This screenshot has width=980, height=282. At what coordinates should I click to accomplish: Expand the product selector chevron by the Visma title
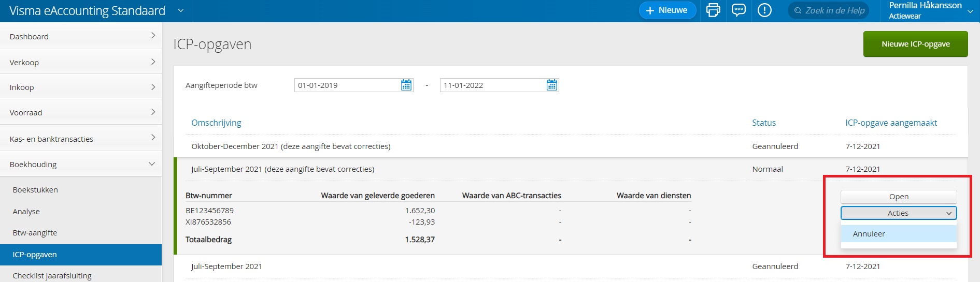(181, 10)
